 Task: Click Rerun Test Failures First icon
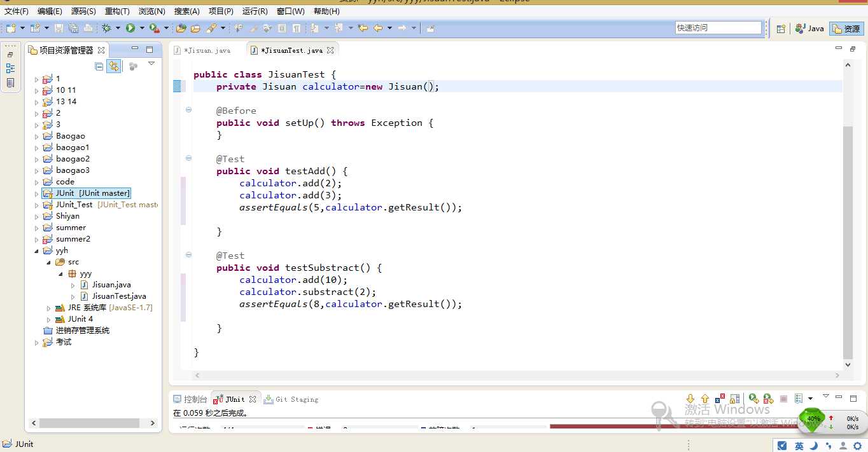769,399
